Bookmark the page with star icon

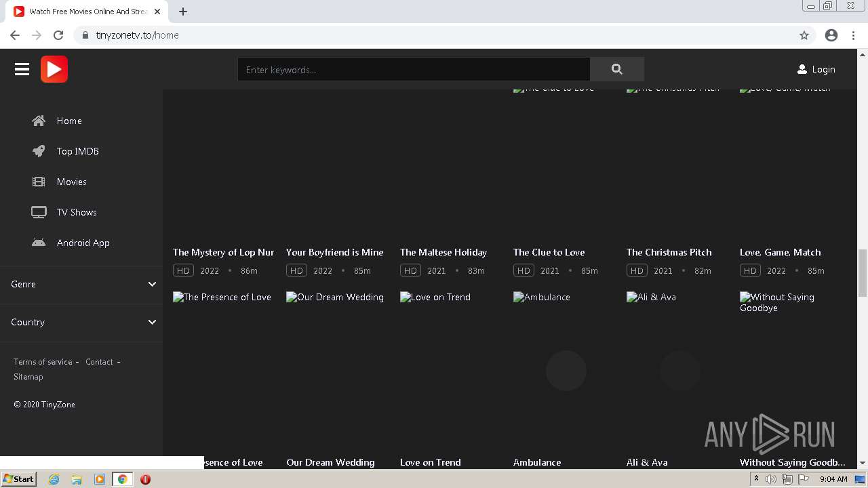click(x=804, y=35)
